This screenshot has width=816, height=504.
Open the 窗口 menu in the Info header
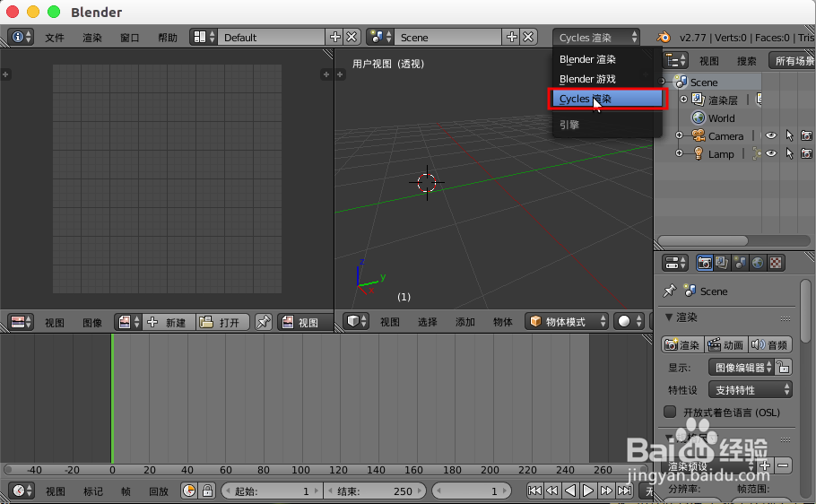pos(130,38)
